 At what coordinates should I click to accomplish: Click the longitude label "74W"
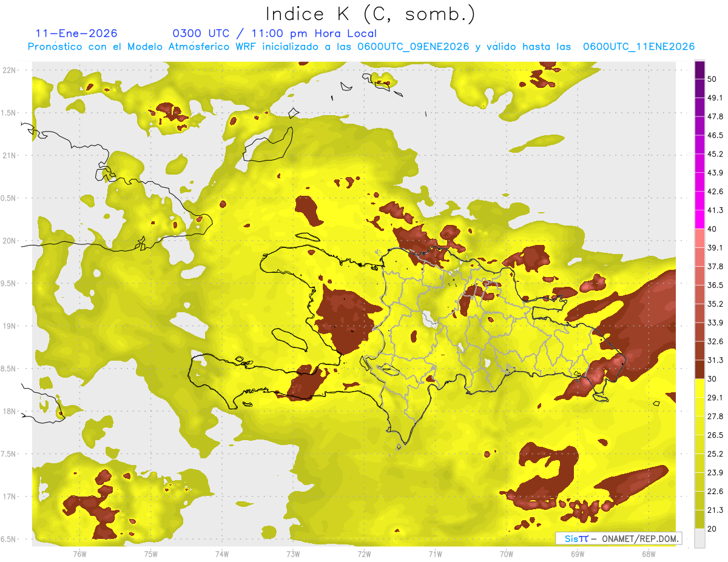point(222,554)
